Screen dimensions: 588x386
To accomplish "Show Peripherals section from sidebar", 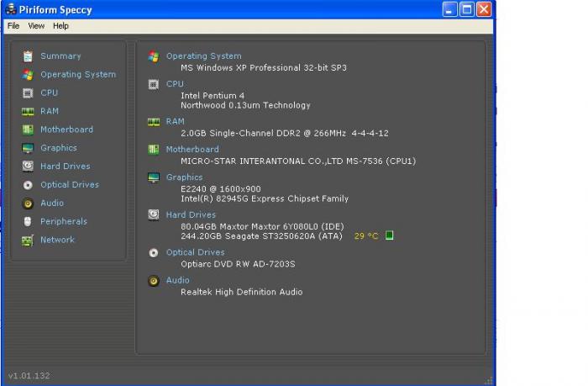I will point(64,221).
